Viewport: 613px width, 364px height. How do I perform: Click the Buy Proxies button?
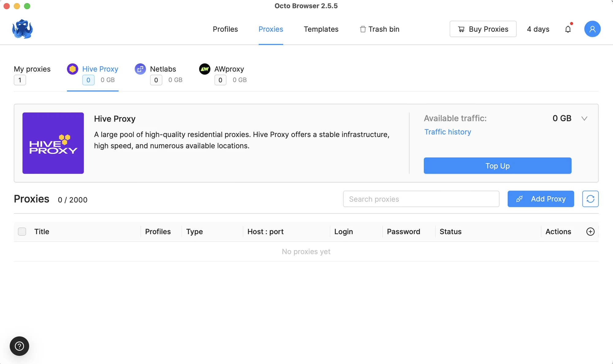pos(483,29)
